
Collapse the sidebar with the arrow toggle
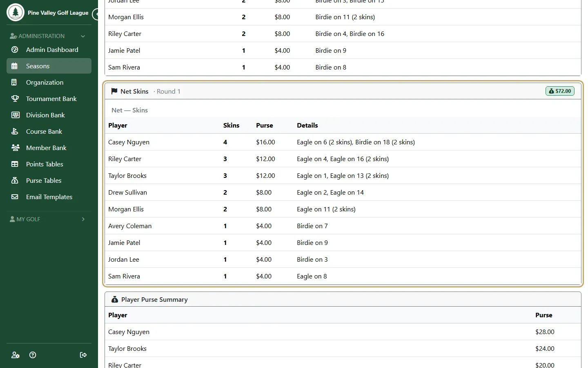96,14
